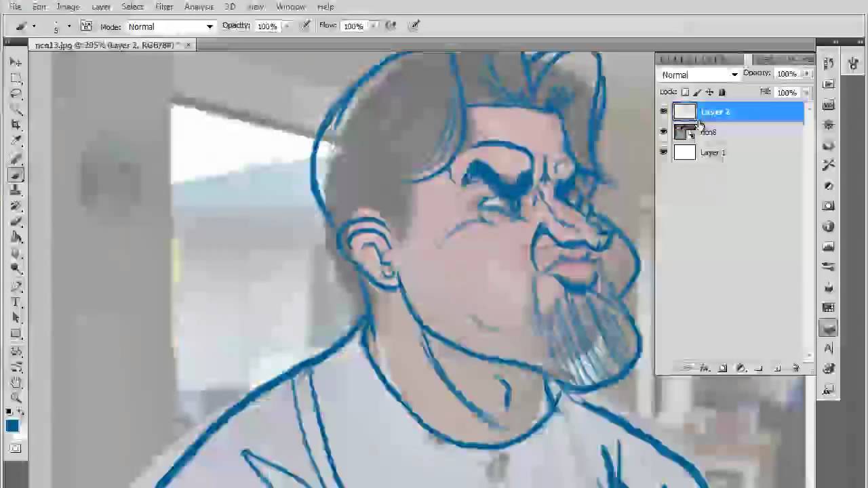Select the Zoom tool
Viewport: 868px width, 488px height.
pos(16,396)
